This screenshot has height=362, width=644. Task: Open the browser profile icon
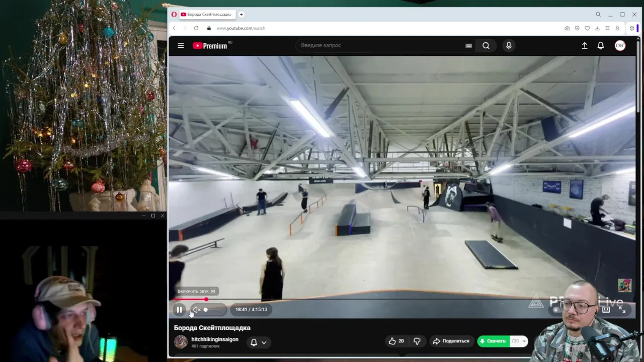(617, 28)
